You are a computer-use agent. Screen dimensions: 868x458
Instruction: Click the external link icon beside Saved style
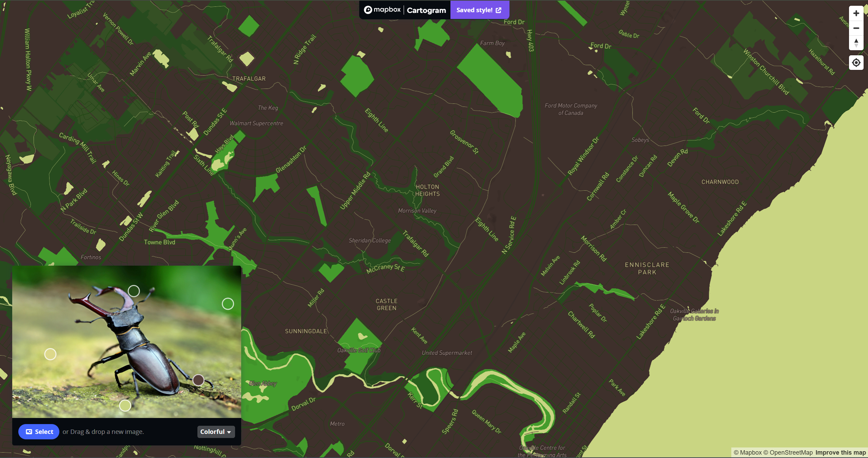point(498,10)
